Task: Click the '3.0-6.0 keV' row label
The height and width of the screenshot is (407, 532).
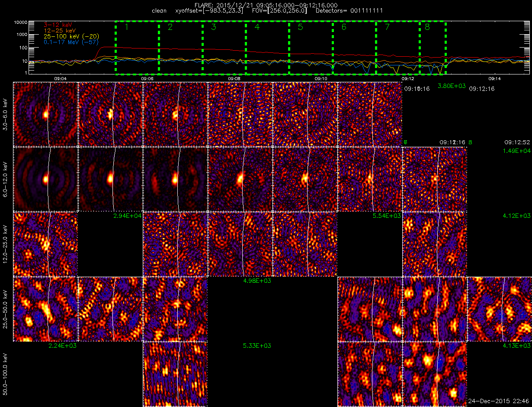Action: [5, 114]
